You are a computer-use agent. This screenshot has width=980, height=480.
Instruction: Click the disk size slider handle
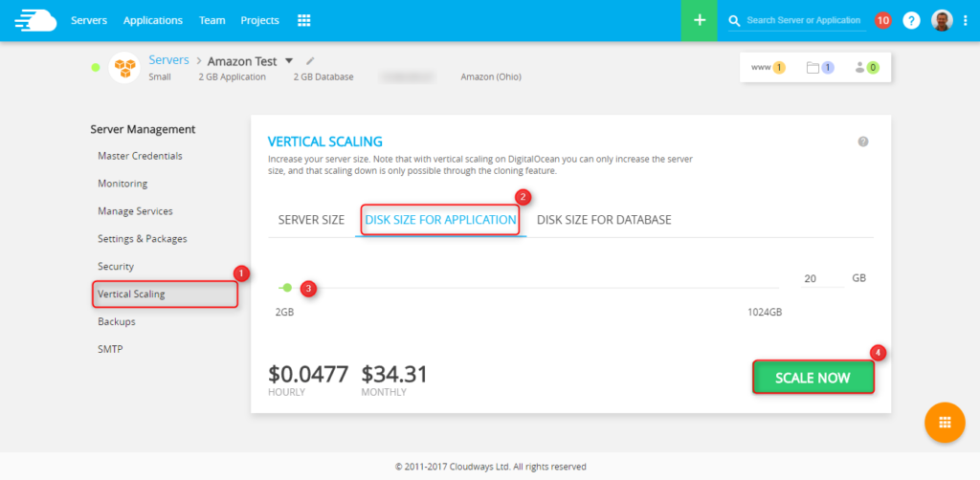point(287,287)
